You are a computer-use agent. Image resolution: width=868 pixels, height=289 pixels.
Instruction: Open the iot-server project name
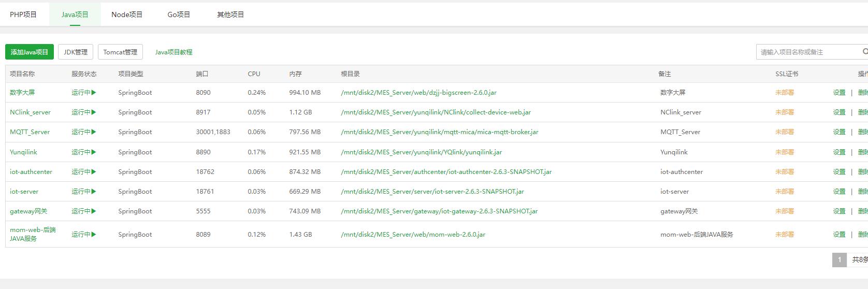24,191
